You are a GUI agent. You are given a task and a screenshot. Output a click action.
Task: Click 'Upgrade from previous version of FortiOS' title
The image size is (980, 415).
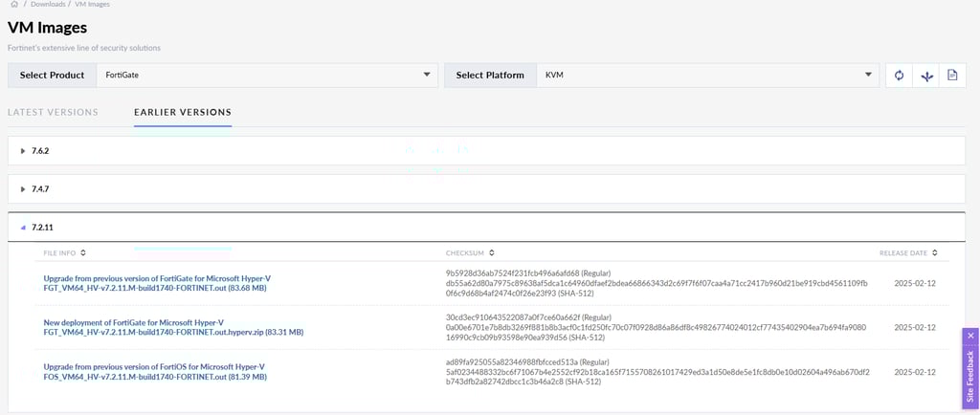154,367
